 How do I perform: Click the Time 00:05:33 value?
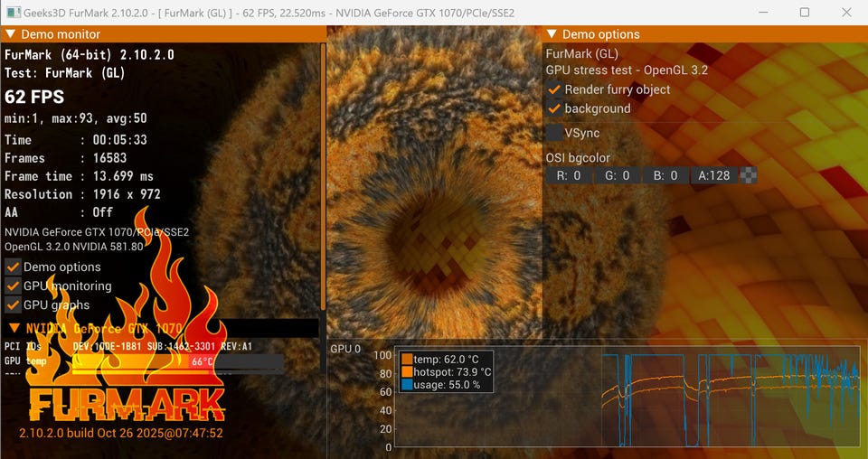point(120,140)
